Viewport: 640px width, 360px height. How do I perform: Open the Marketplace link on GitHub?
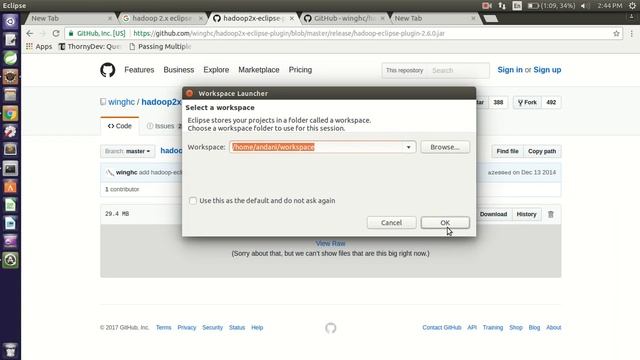259,70
